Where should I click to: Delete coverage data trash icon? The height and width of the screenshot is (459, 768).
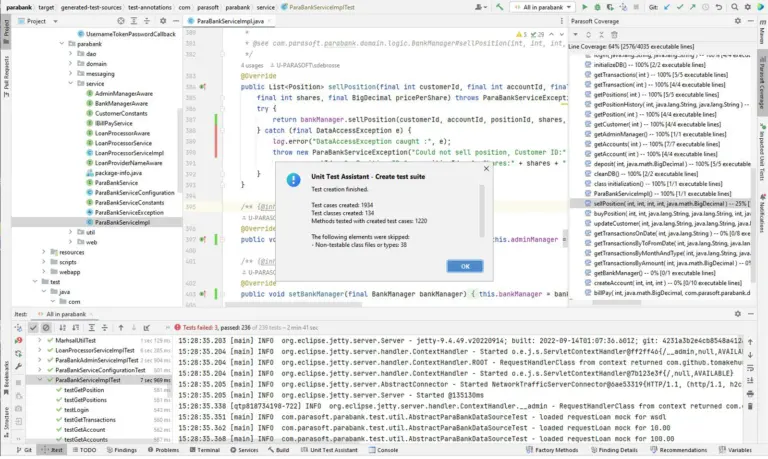click(x=614, y=35)
